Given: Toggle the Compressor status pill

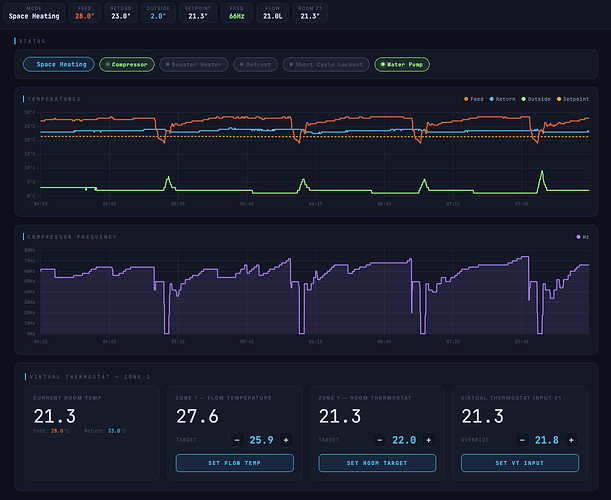Looking at the screenshot, I should point(126,64).
